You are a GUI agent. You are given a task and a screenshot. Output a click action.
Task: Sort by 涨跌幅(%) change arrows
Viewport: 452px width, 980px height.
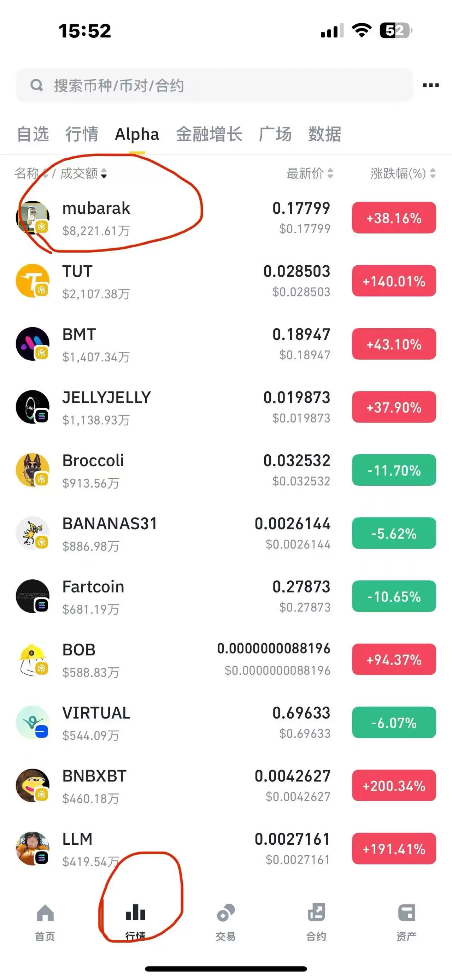pos(433,173)
